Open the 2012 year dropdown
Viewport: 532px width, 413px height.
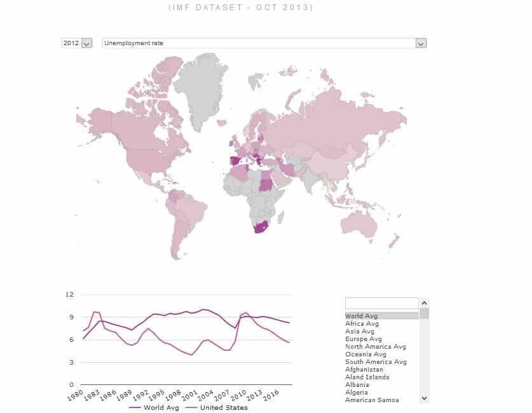(87, 43)
